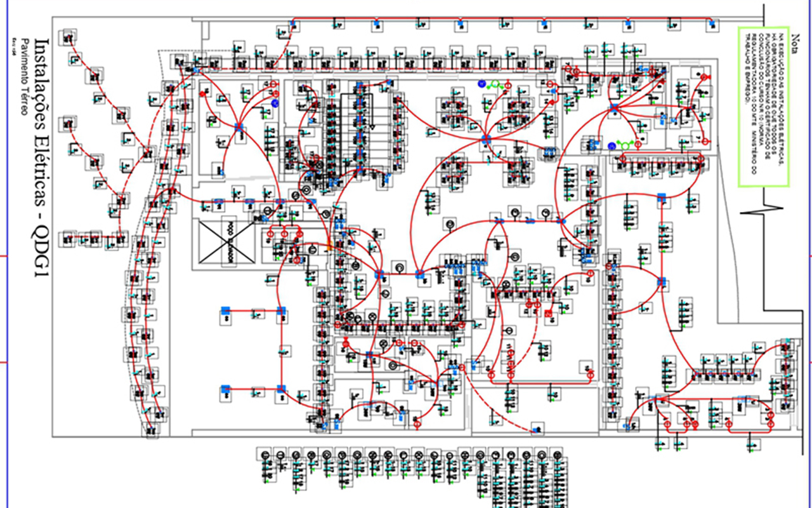Click the small red square symbol on the plan
Screen dimensions: 812x508
[x=549, y=313]
